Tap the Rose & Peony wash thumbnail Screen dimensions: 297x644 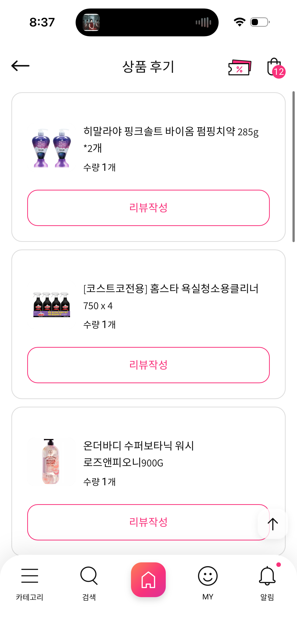click(51, 462)
